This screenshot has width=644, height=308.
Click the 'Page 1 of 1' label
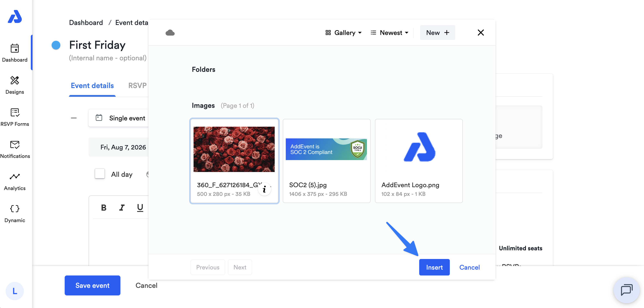(238, 105)
